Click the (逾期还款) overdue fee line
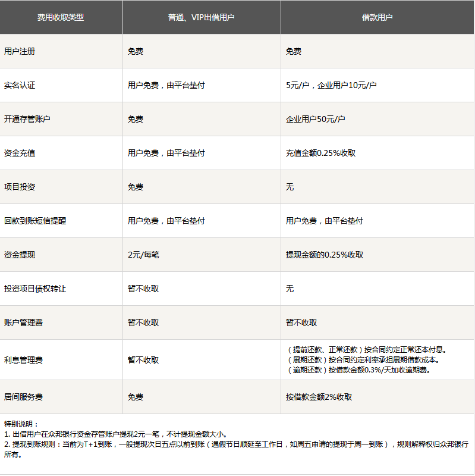Viewport: 475px width, 476px height. (x=358, y=370)
